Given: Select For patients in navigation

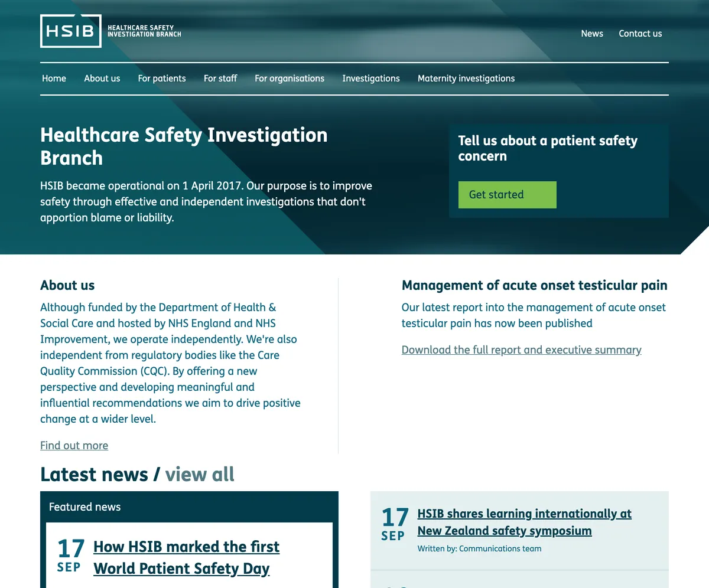Looking at the screenshot, I should (x=162, y=79).
